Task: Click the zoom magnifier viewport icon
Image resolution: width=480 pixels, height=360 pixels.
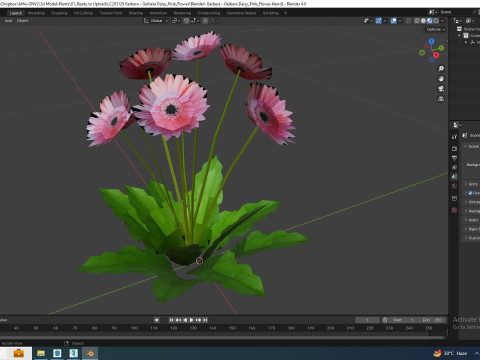Action: [x=441, y=69]
